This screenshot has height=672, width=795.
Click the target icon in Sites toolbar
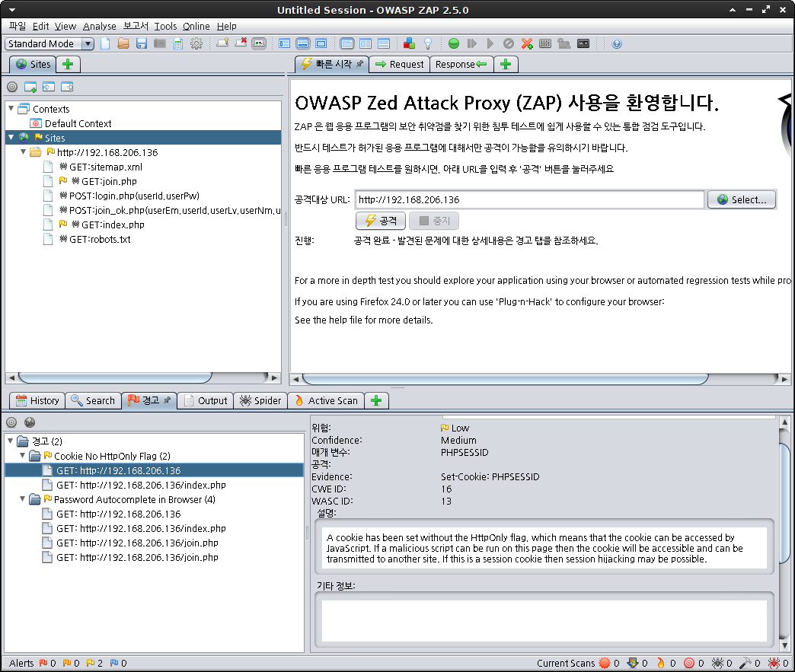[12, 87]
